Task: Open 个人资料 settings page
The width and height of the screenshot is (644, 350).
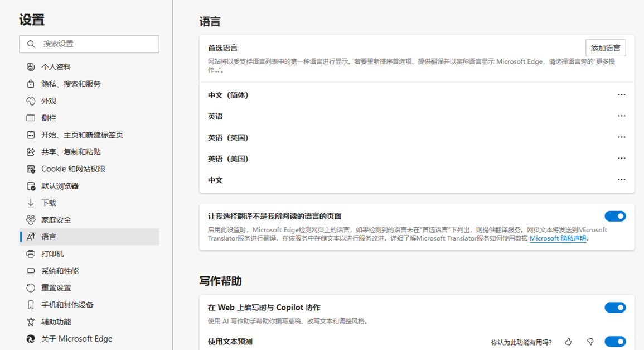Action: click(x=89, y=66)
